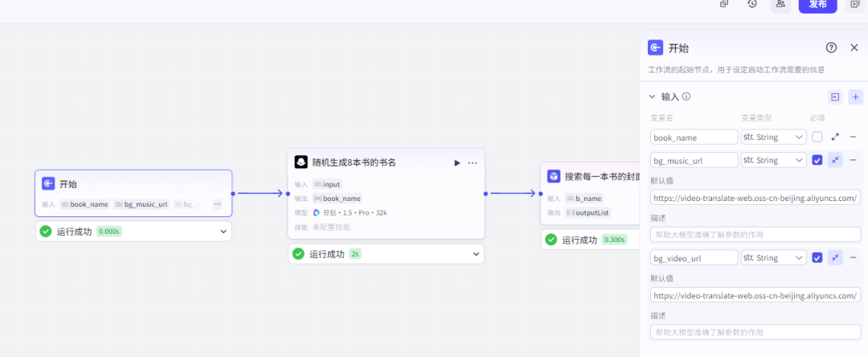The width and height of the screenshot is (868, 357).
Task: Expand the LLM node run result chevron
Action: point(476,254)
